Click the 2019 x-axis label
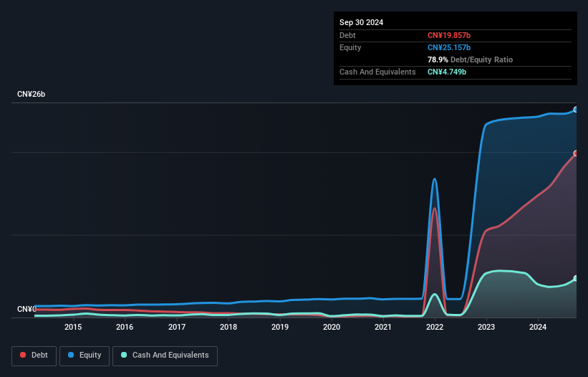Image resolution: width=588 pixels, height=377 pixels. tap(280, 327)
